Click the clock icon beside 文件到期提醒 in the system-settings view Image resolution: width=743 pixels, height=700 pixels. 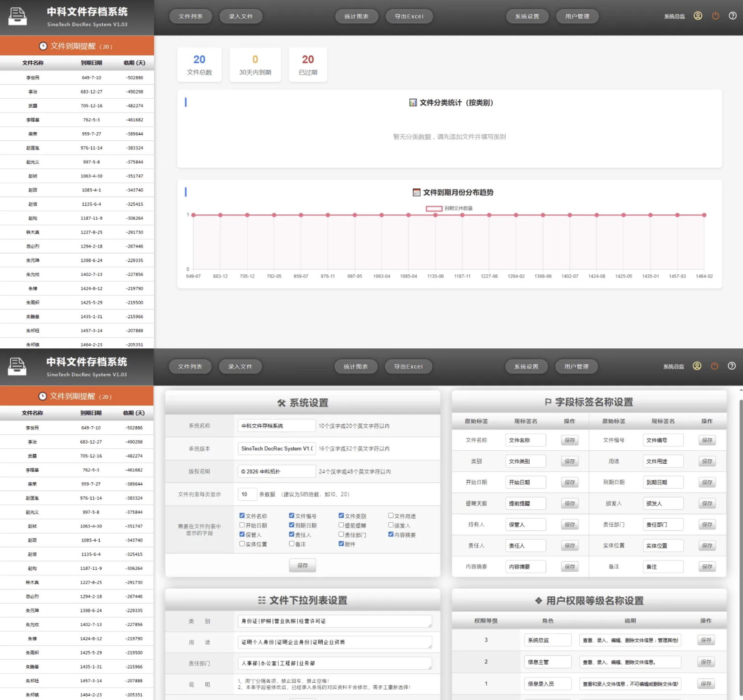click(x=43, y=396)
